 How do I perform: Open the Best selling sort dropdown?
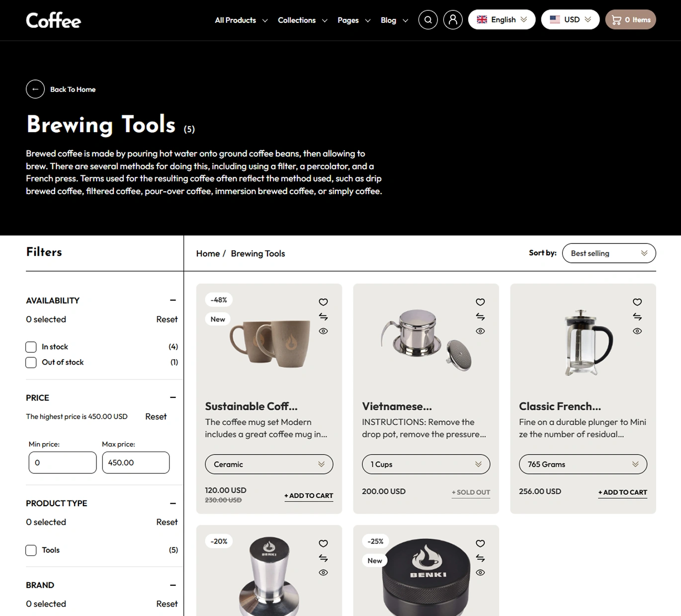coord(608,253)
